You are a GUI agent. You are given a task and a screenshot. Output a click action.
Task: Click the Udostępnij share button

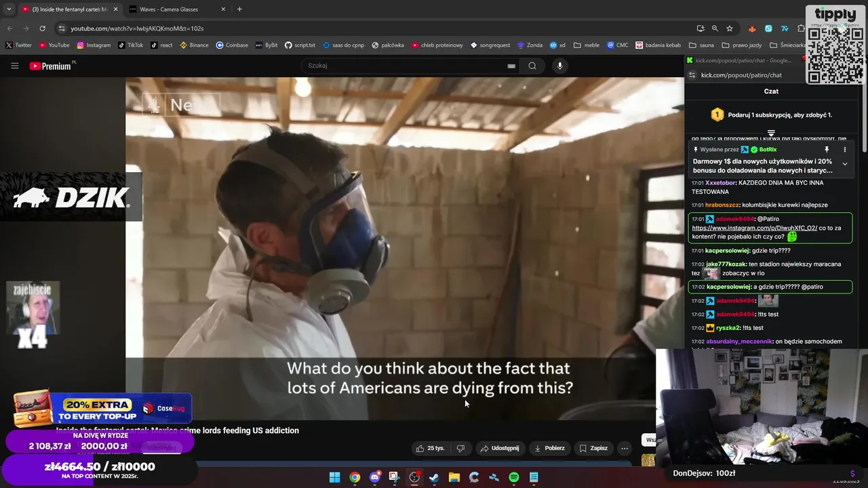point(499,448)
